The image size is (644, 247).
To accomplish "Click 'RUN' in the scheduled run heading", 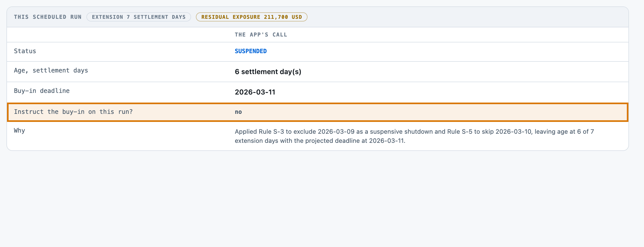I will (x=76, y=17).
